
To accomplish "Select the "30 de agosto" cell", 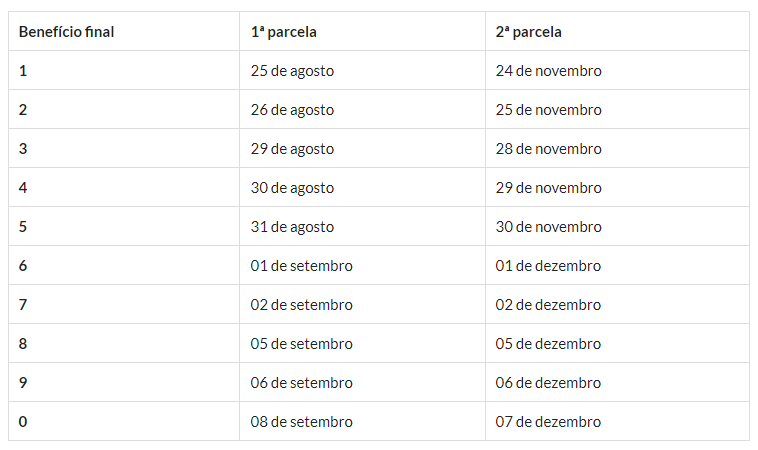I will 292,188.
